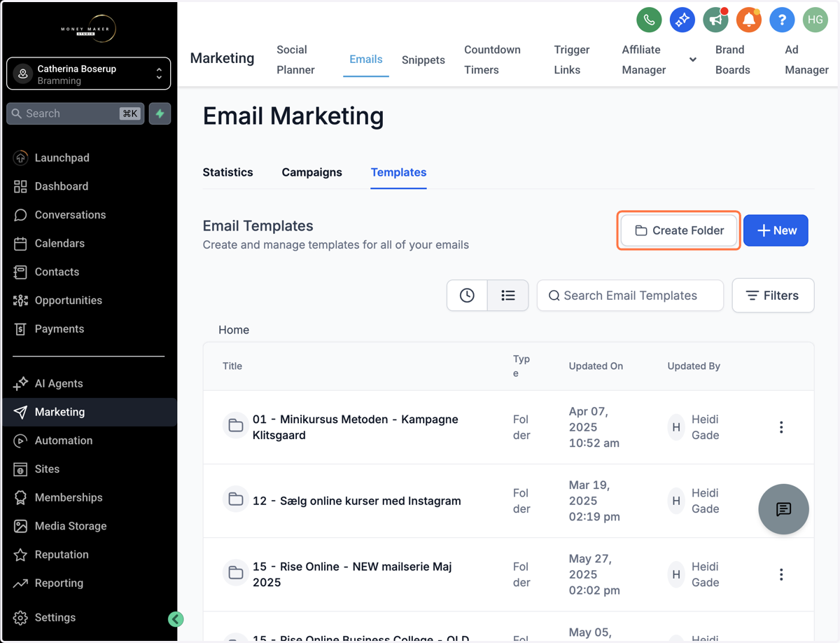Open the Affiliate Manager tab
The image size is (840, 643).
click(x=644, y=60)
